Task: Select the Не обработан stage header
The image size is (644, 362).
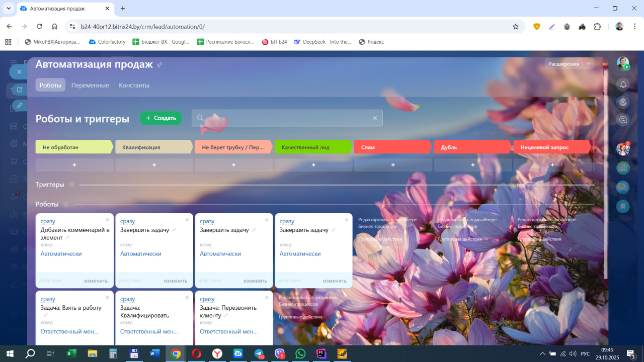Action: tap(74, 147)
